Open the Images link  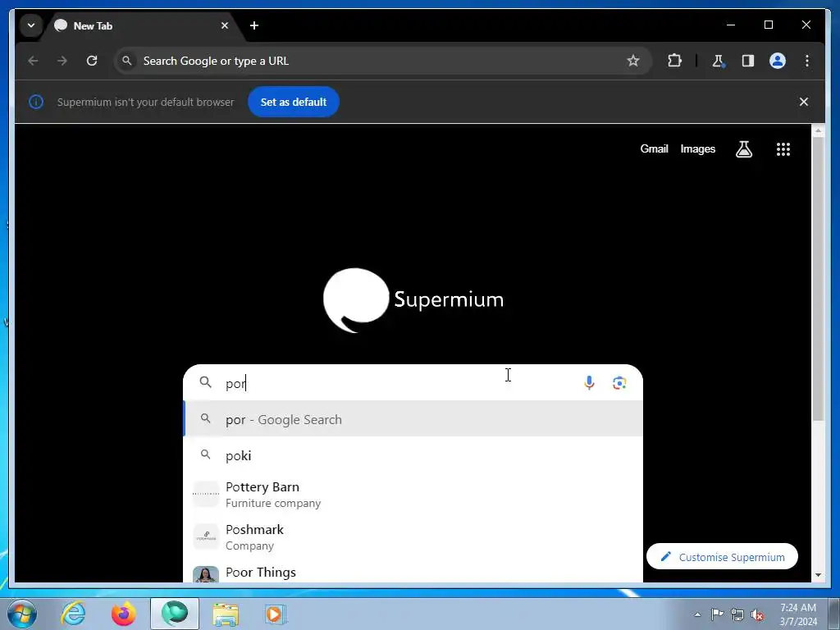(x=697, y=149)
